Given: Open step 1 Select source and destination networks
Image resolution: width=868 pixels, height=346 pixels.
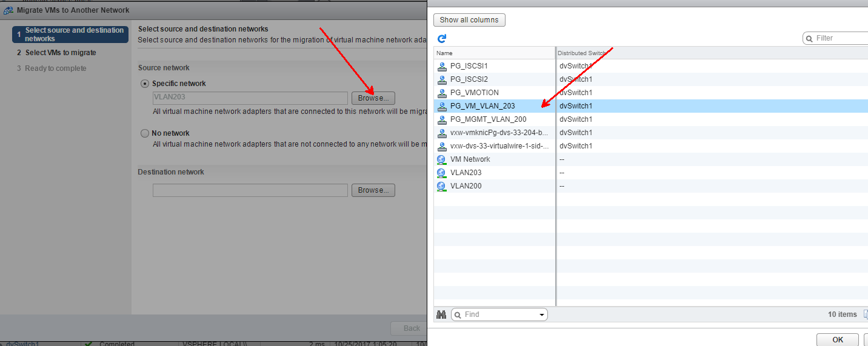Looking at the screenshot, I should [x=74, y=35].
